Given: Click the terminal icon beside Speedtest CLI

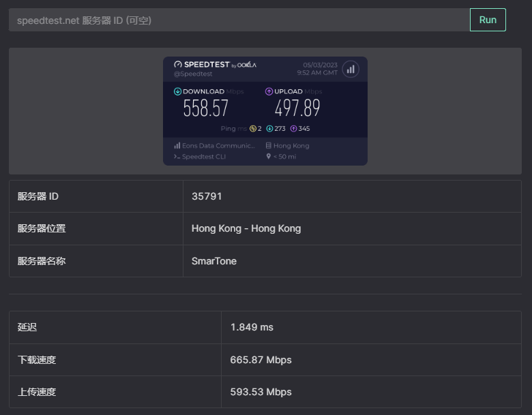Looking at the screenshot, I should [x=177, y=157].
